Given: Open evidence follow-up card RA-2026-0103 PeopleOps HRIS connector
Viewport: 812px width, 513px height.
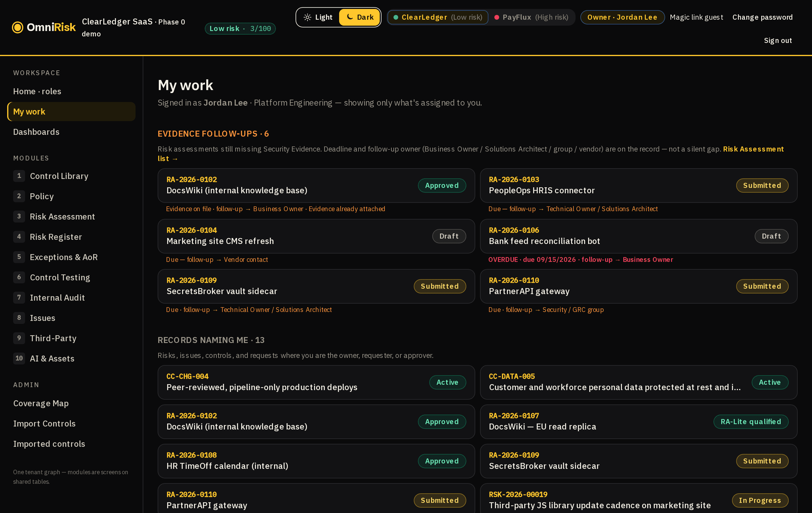Looking at the screenshot, I should pos(639,185).
